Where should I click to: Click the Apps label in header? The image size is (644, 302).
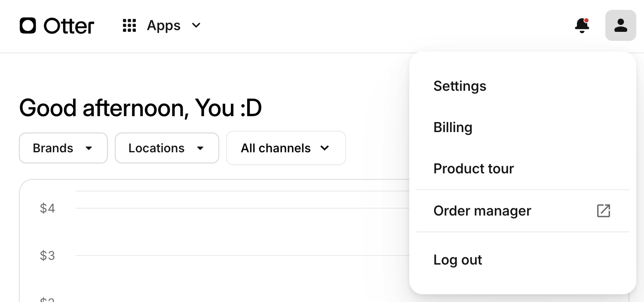(163, 26)
